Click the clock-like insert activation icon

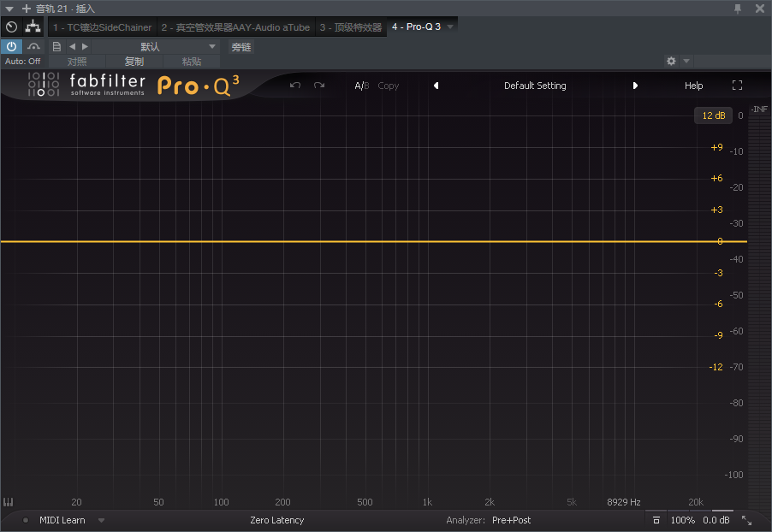(12, 27)
